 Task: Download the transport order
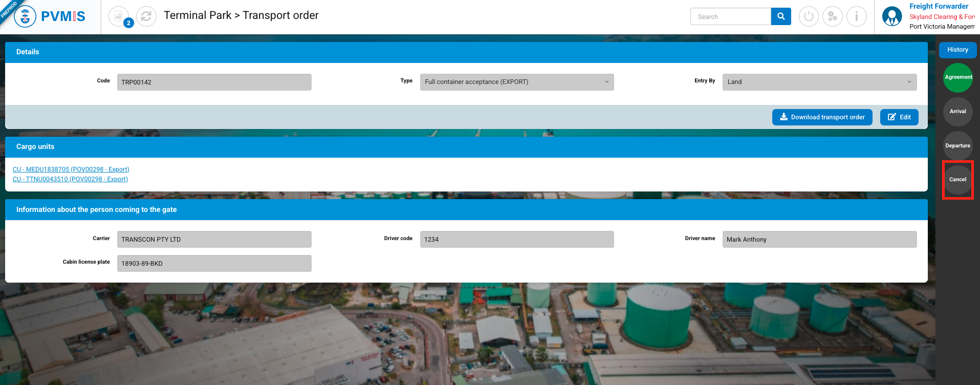click(x=822, y=117)
